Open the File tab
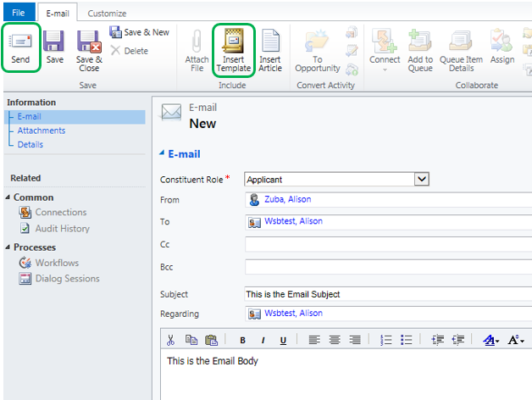This screenshot has height=400, width=532. pos(18,14)
